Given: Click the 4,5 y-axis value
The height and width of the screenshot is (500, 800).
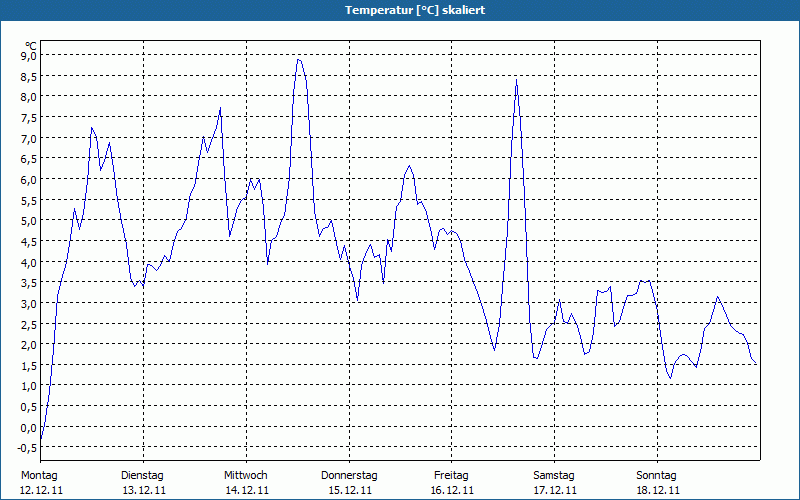Looking at the screenshot, I should [x=28, y=241].
